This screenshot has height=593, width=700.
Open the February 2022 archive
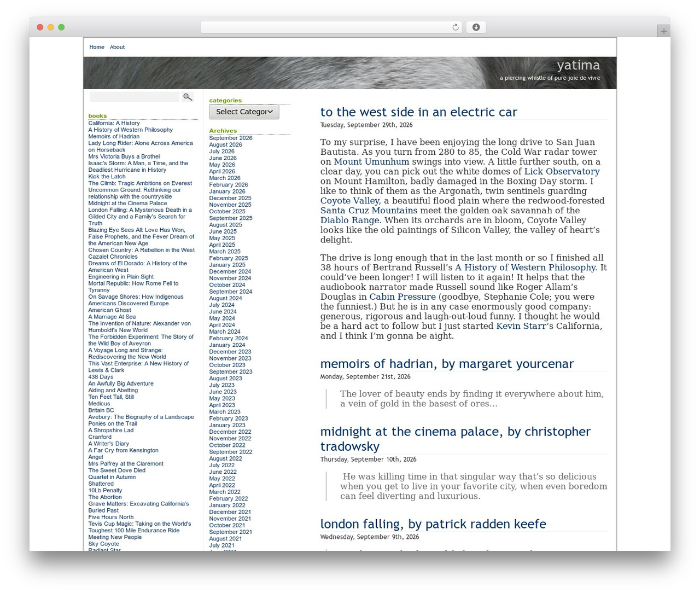(x=229, y=499)
